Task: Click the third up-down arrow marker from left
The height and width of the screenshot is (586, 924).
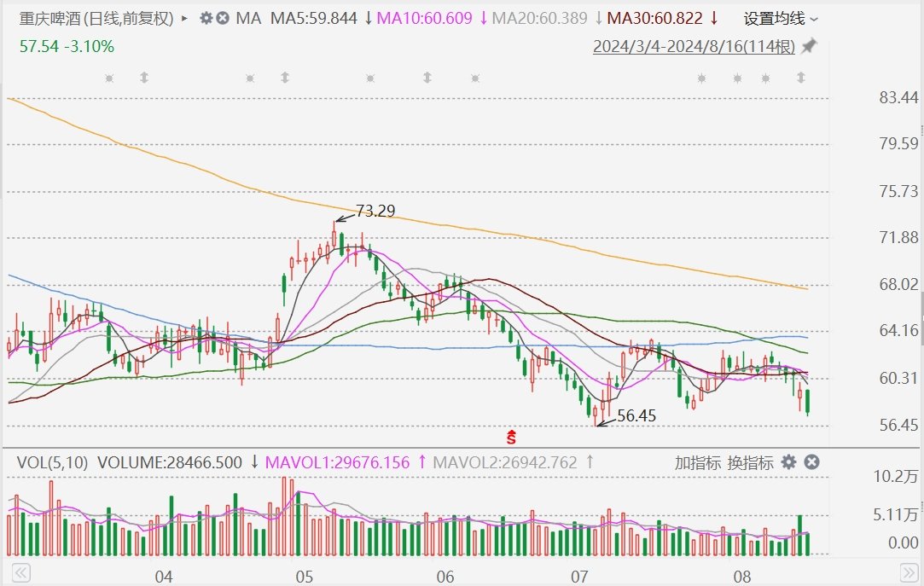Action: click(427, 77)
